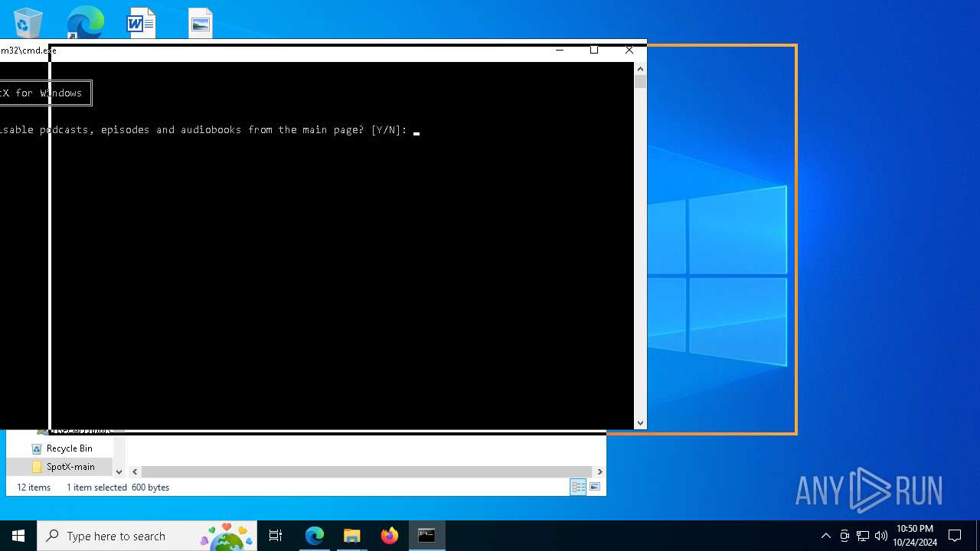Click the cmd scrollbar up arrow

click(x=640, y=68)
